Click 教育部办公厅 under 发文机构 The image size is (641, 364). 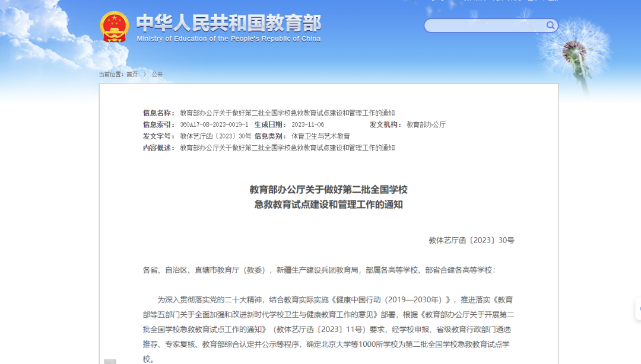tap(426, 124)
